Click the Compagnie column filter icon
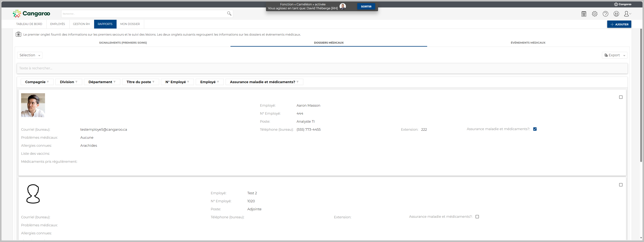The image size is (644, 242). click(x=48, y=82)
